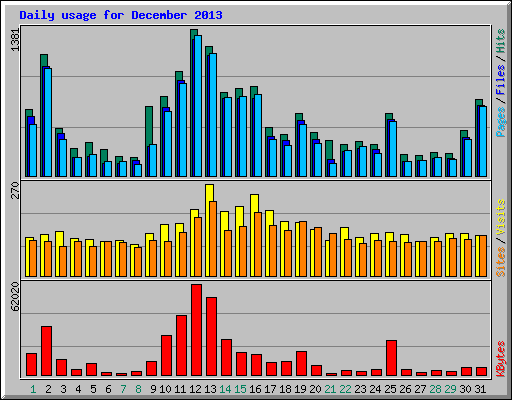Viewport: 512px width, 400px height.
Task: Click day label '29' on the x-axis
Action: 450,389
